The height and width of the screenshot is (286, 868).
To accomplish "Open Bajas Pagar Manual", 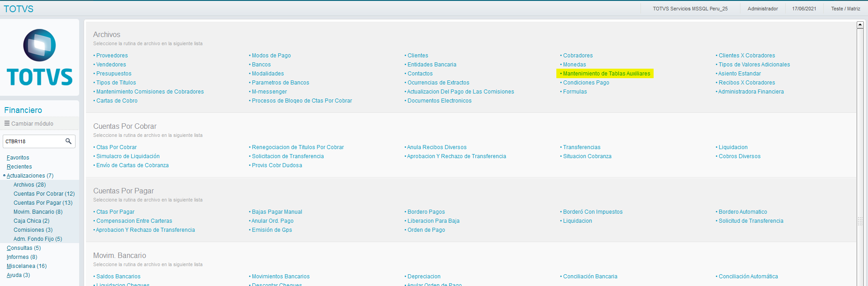I will coord(277,212).
